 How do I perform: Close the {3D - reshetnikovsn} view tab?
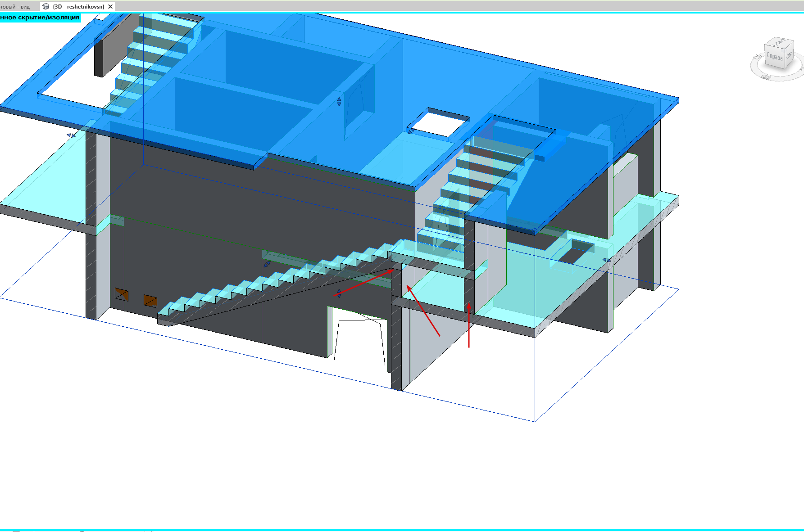110,7
